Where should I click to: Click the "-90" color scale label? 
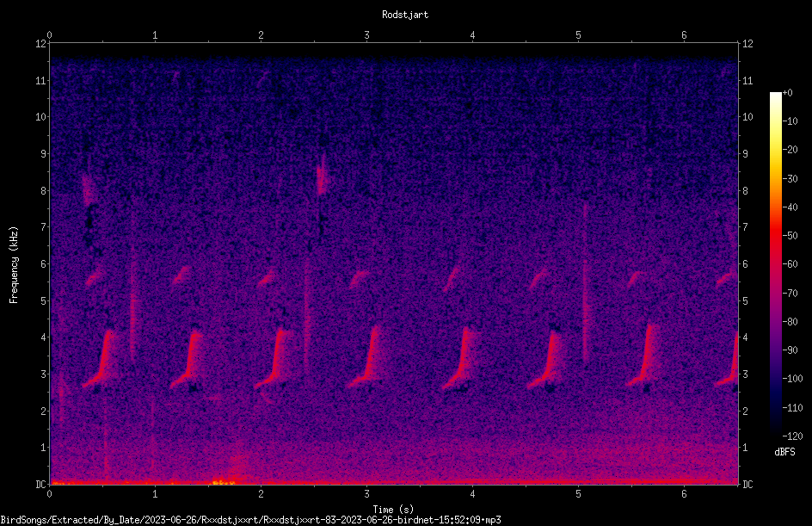(x=790, y=350)
